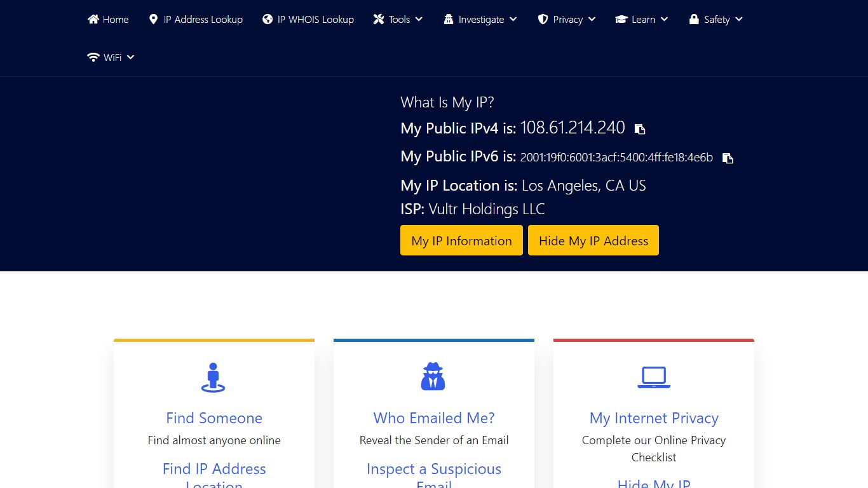Screen dimensions: 868x488
Task: Select the wrench icon next to Tools
Action: (x=379, y=19)
